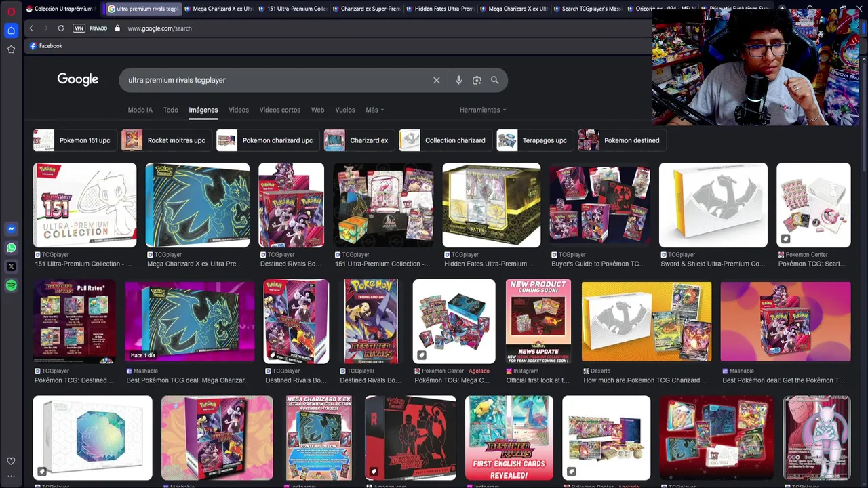
Task: Open Destined Rivals Pull Rates image
Action: (x=75, y=321)
